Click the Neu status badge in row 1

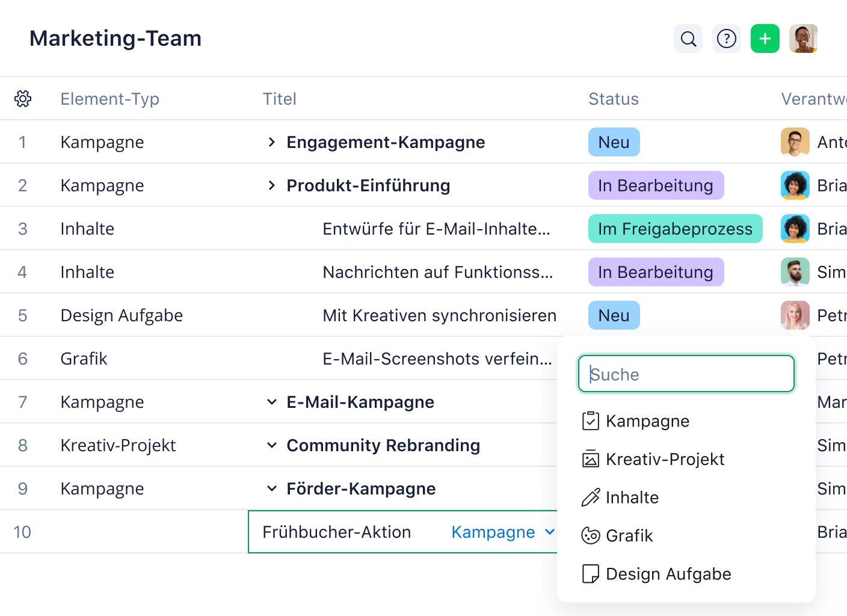point(614,142)
